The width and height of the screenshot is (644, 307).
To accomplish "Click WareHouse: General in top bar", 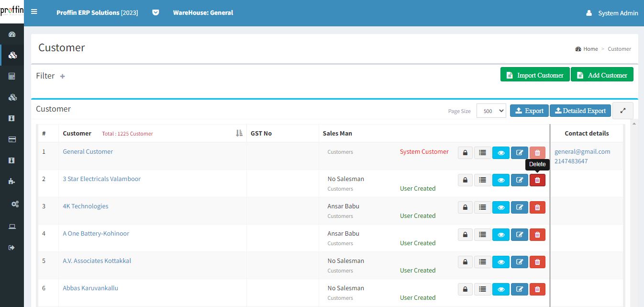I will pyautogui.click(x=203, y=12).
